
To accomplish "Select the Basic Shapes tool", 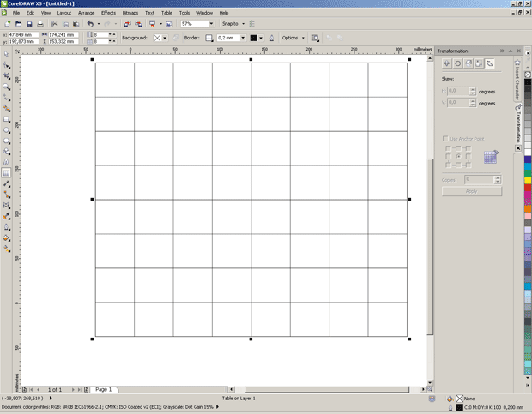I will pos(6,152).
